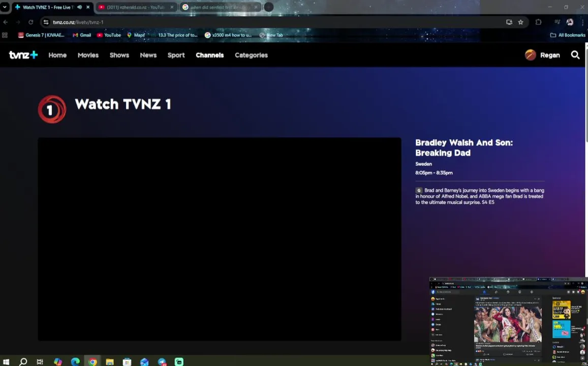Open the News section

pos(148,55)
